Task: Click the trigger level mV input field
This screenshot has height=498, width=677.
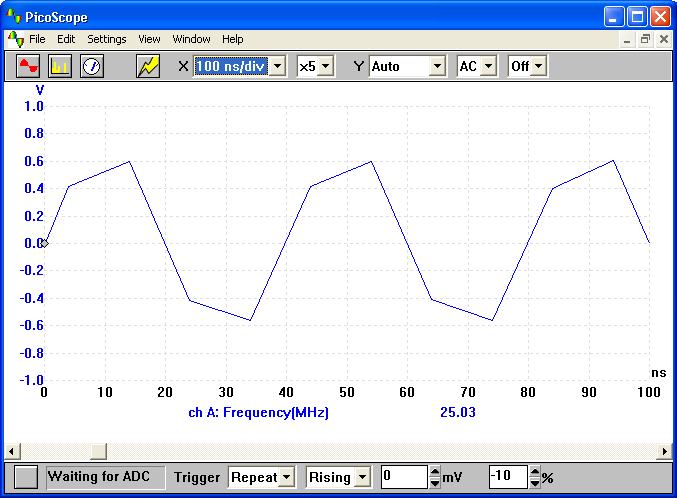Action: coord(404,477)
